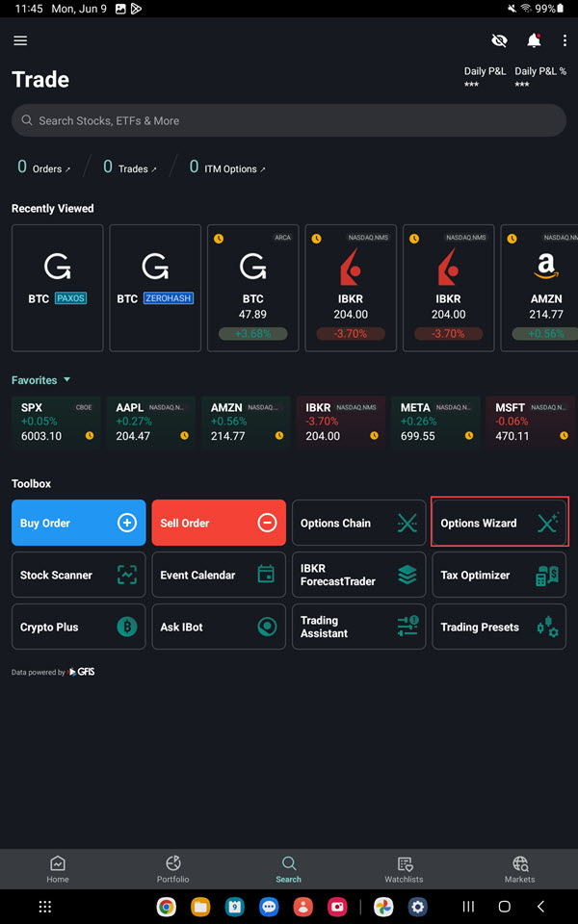This screenshot has height=924, width=578.
Task: Open the Trades list link
Action: 130,167
